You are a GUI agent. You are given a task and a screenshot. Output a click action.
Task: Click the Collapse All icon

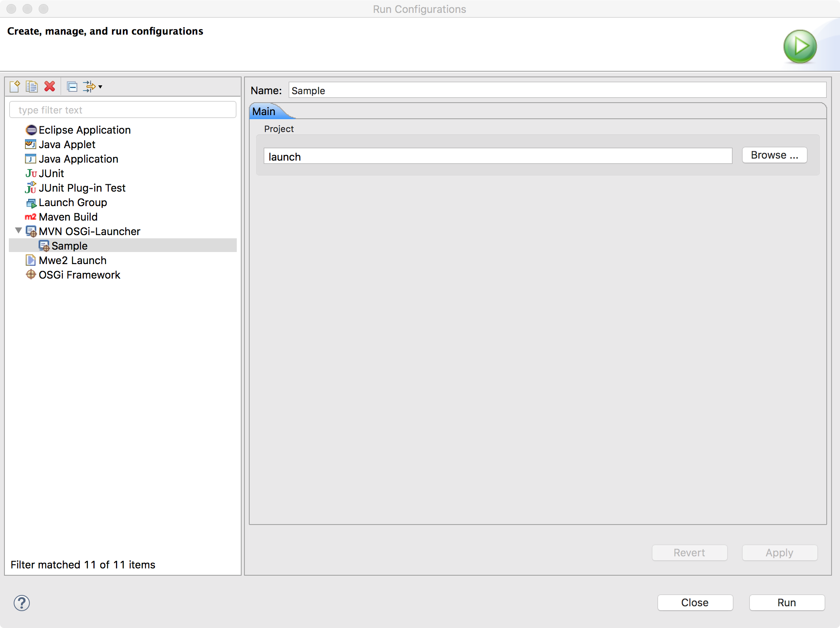(72, 87)
